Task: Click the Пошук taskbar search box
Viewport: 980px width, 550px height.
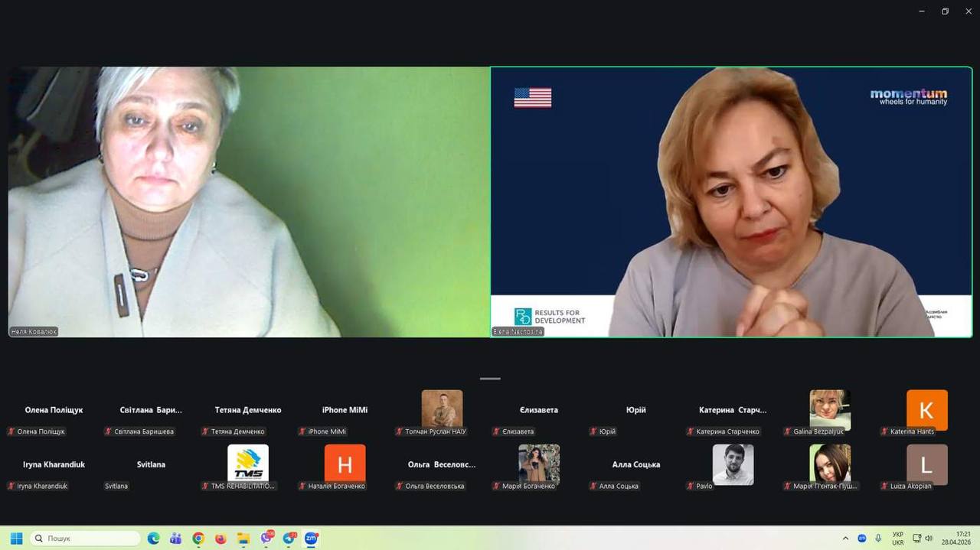Action: coord(85,539)
